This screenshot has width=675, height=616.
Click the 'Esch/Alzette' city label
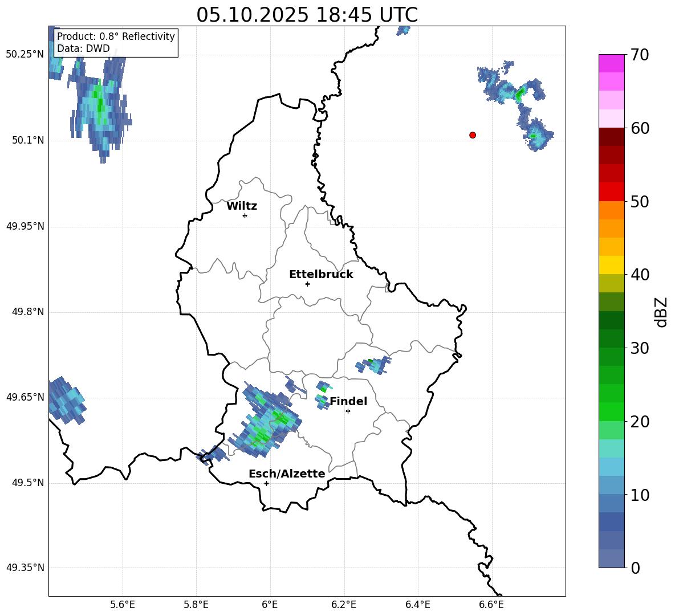pos(287,474)
